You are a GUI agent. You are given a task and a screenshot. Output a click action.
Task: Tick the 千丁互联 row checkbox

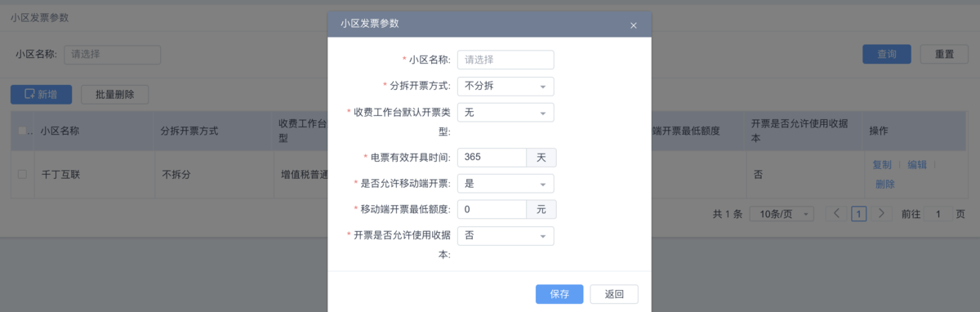point(23,173)
